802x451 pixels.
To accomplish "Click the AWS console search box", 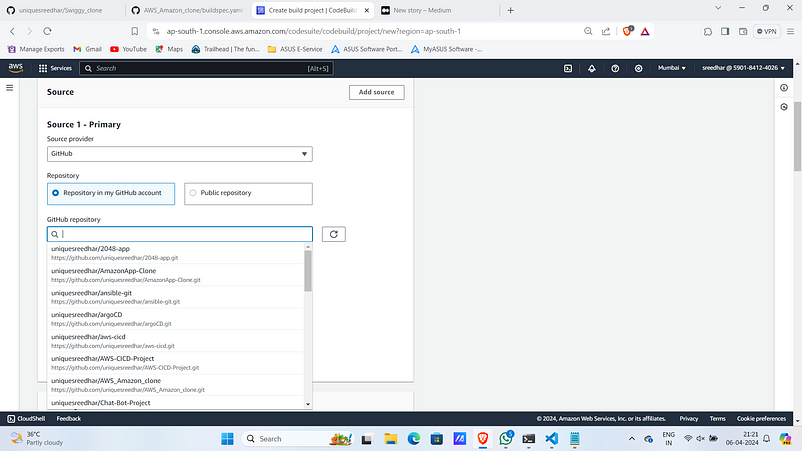I will click(x=206, y=68).
